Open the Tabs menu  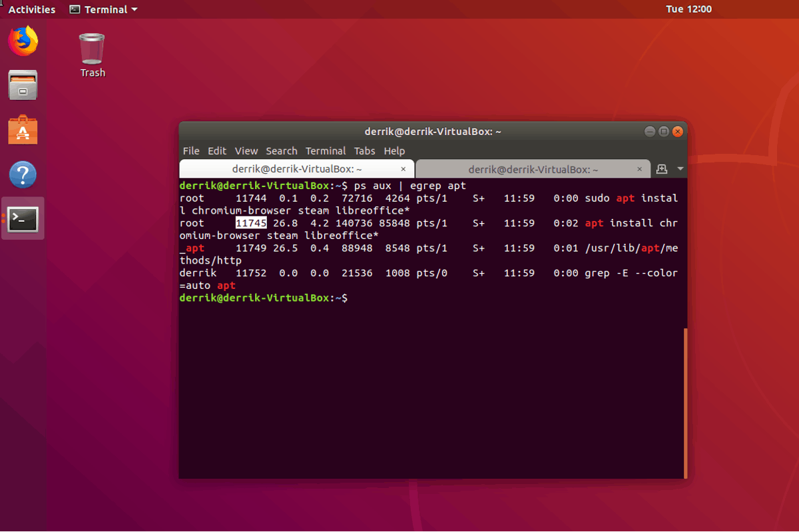point(364,150)
